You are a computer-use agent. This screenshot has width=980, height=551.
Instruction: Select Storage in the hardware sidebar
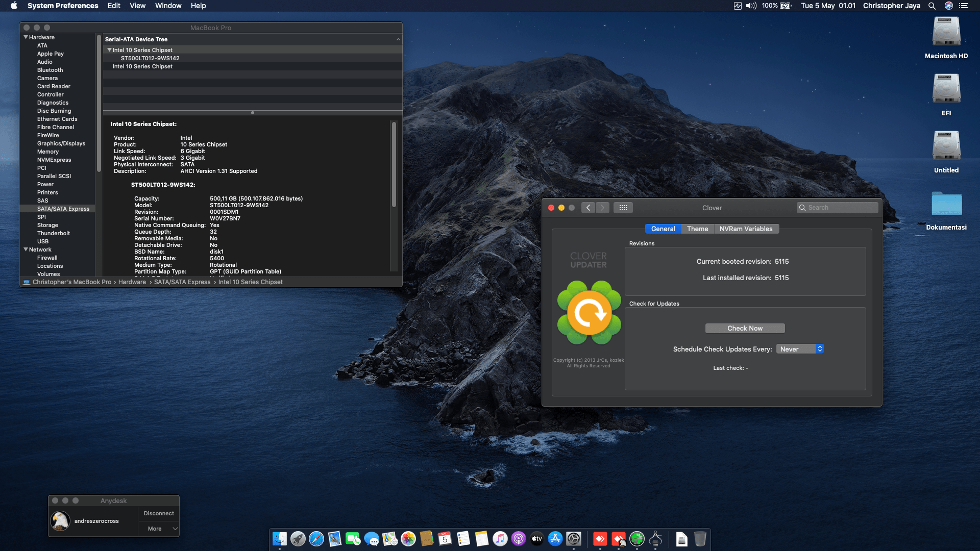(47, 225)
